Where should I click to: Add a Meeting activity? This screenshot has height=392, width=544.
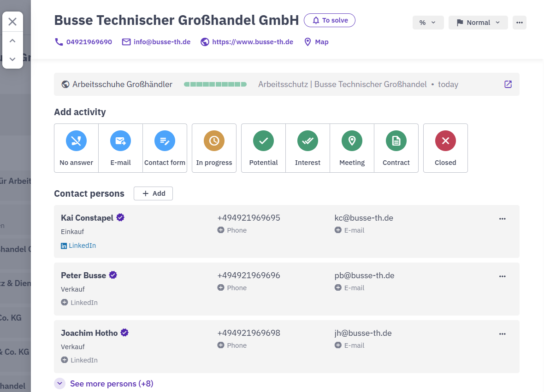point(352,148)
